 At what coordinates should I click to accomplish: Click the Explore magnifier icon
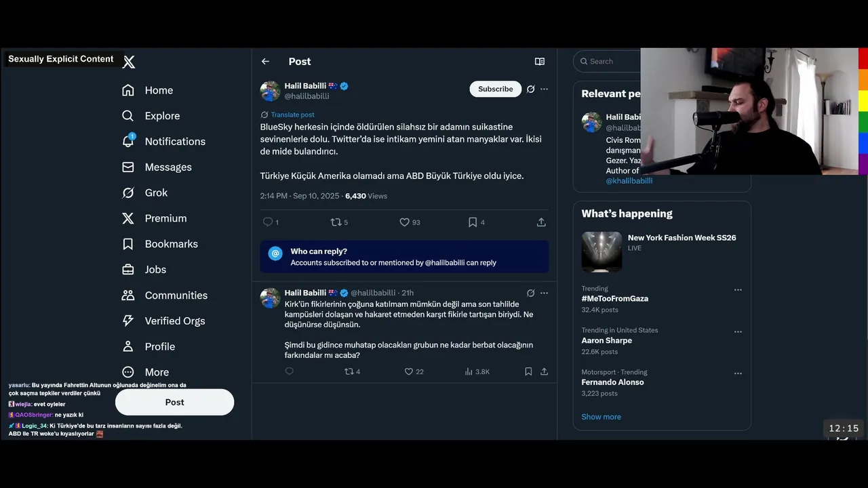point(127,116)
